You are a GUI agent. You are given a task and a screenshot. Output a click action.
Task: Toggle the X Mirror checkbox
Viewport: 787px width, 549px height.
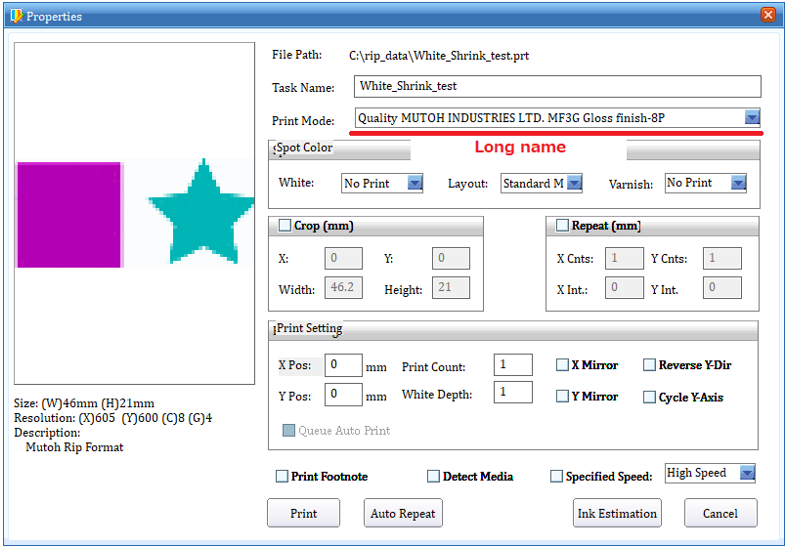(x=562, y=365)
